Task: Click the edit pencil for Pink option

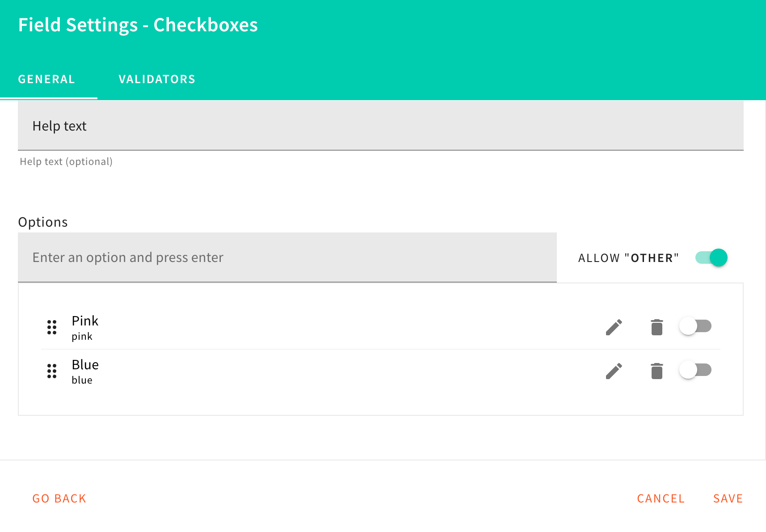Action: click(614, 327)
